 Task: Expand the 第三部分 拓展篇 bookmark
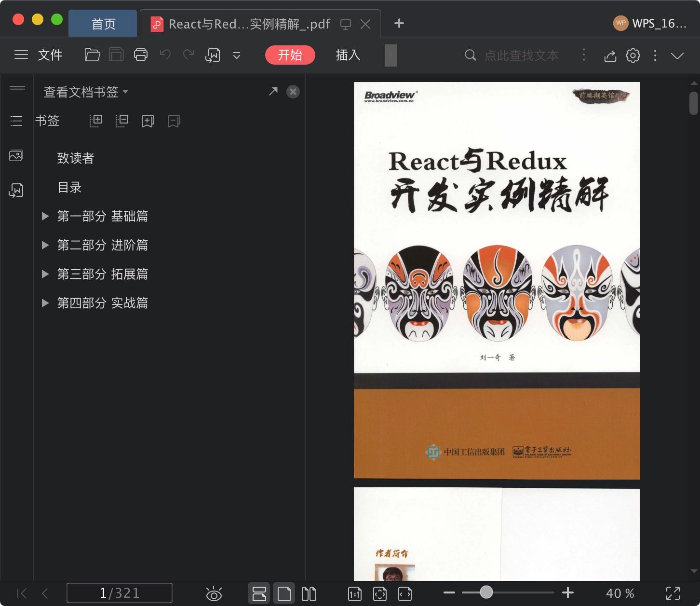click(45, 274)
